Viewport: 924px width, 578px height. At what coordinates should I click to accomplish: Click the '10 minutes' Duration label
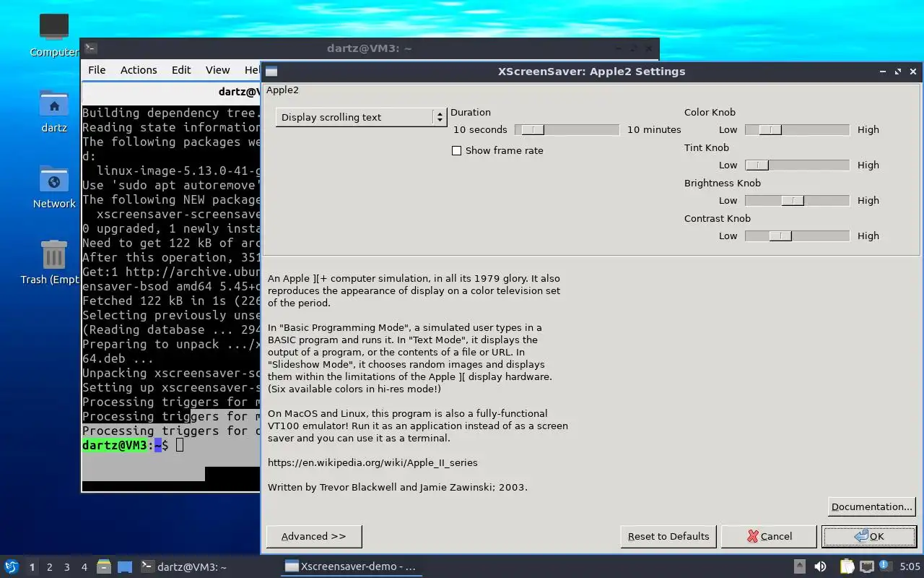(x=654, y=129)
